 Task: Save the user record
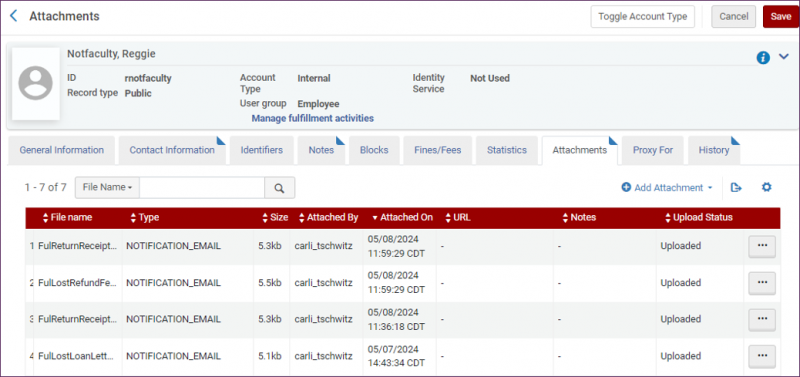pyautogui.click(x=781, y=16)
